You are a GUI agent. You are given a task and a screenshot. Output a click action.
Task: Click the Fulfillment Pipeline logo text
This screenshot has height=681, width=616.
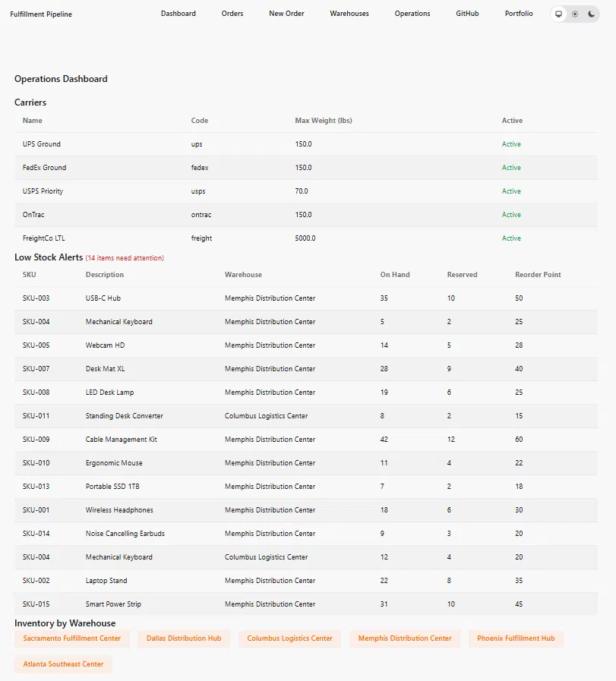[x=41, y=14]
